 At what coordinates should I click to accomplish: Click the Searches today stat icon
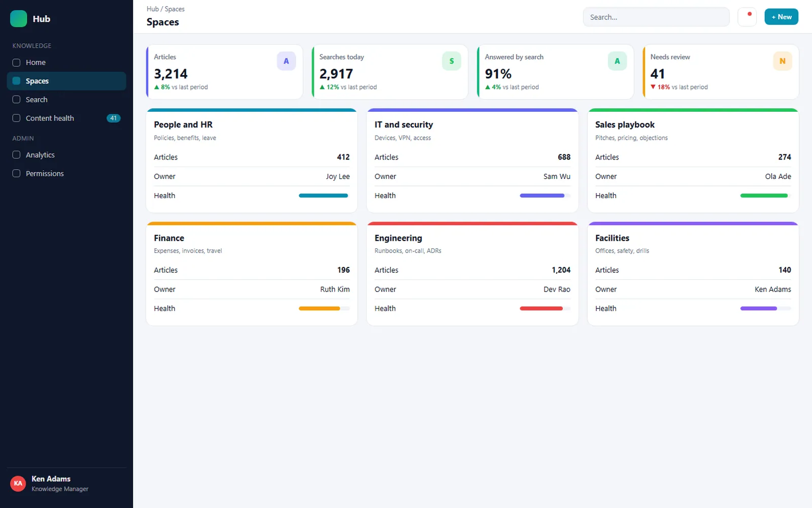452,61
